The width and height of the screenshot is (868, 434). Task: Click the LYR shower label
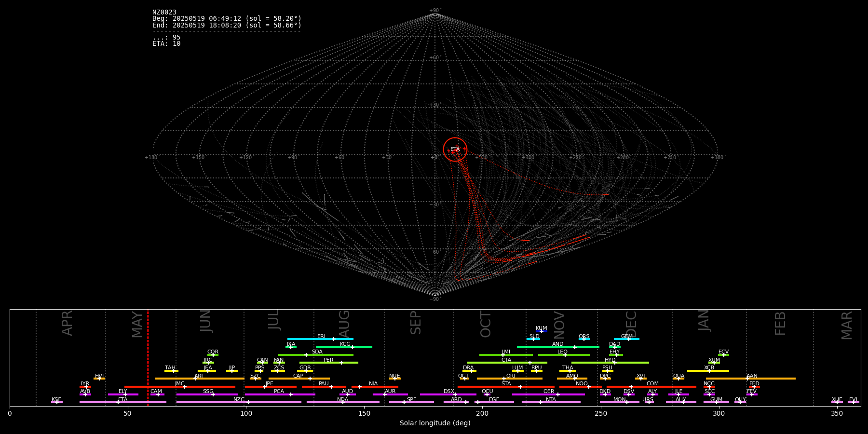(85, 383)
